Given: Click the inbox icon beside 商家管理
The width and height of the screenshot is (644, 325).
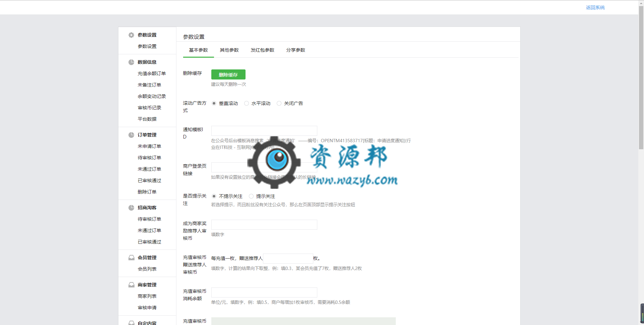Looking at the screenshot, I should 131,285.
